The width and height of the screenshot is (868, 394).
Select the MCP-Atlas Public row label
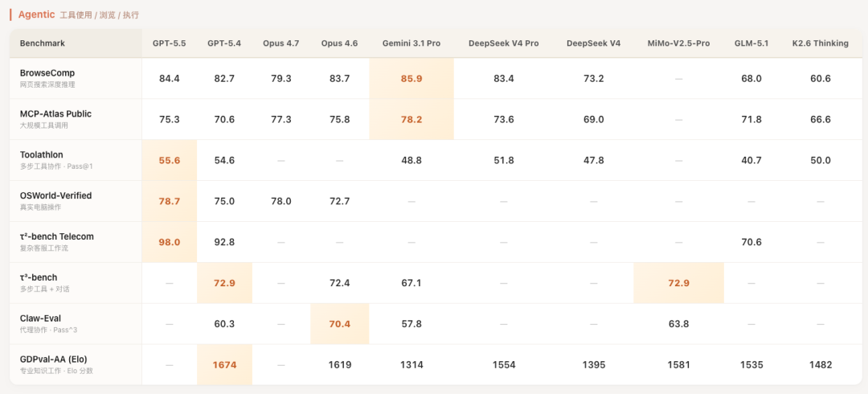(x=55, y=114)
